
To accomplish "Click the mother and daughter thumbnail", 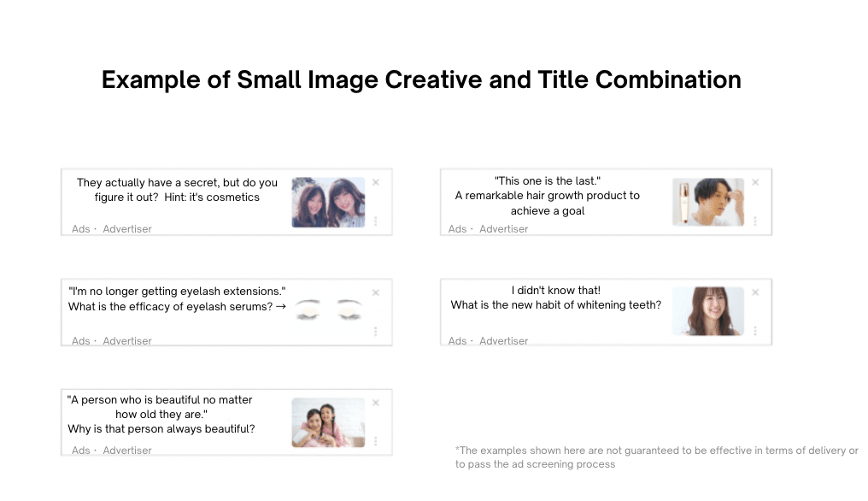I will 328,422.
